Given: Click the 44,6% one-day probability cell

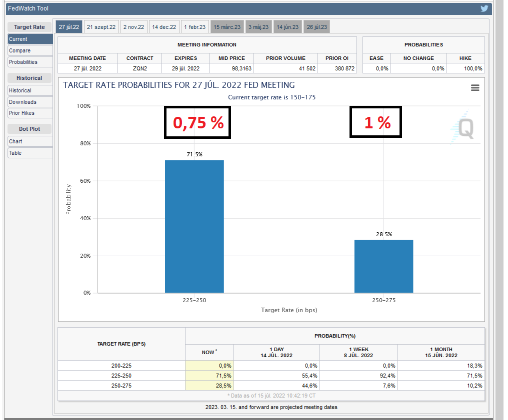Looking at the screenshot, I should 276,386.
